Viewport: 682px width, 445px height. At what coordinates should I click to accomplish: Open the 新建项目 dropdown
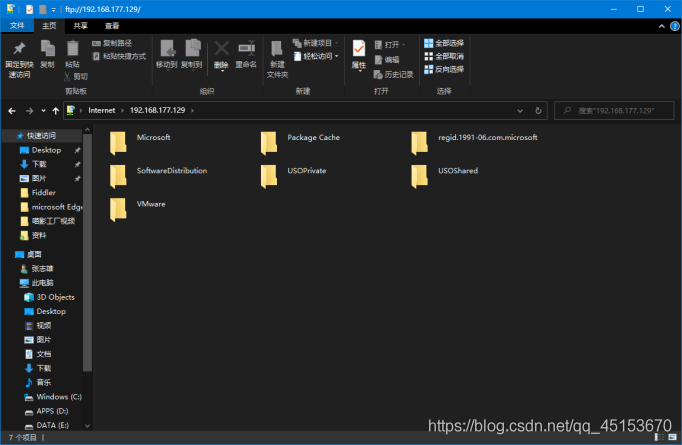(x=316, y=43)
